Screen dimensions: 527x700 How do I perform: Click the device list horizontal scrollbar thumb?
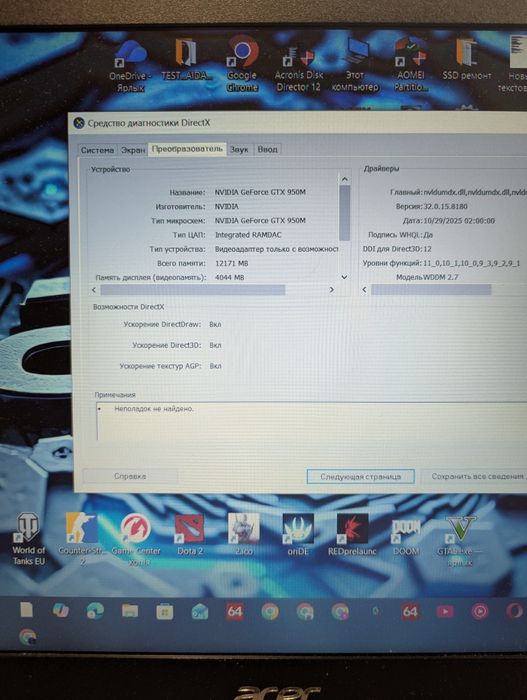click(x=193, y=290)
